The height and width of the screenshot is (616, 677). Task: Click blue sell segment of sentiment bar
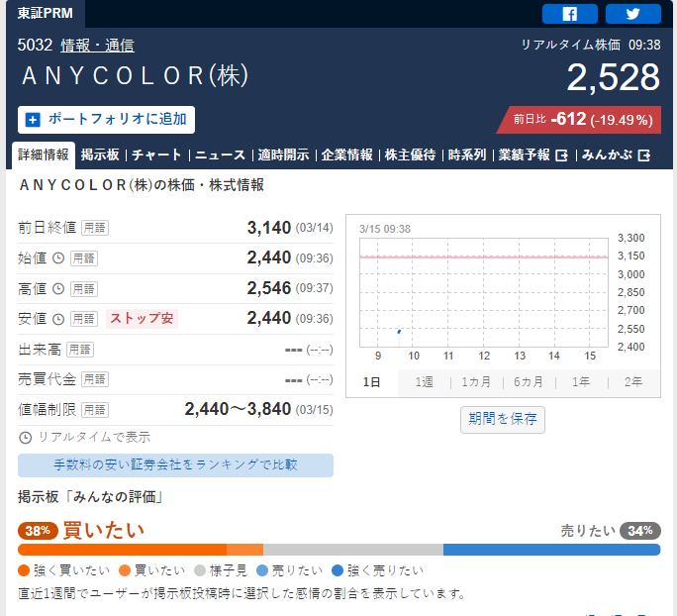point(551,550)
